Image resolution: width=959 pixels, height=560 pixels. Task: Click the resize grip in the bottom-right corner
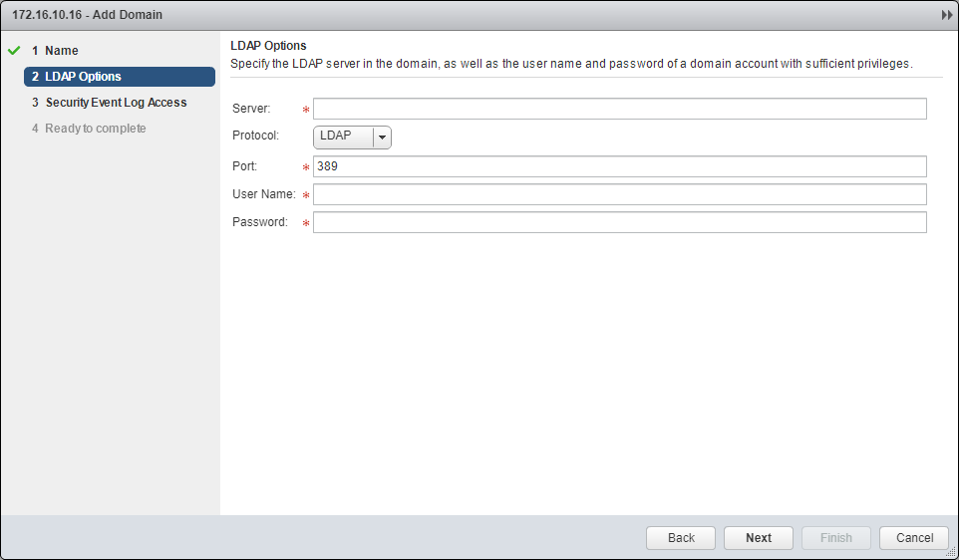coord(951,552)
